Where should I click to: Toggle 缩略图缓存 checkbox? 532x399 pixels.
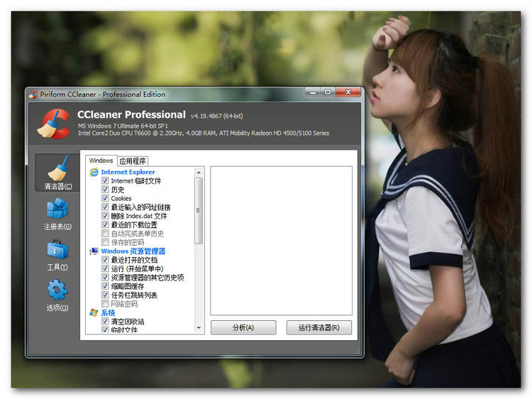coord(105,286)
